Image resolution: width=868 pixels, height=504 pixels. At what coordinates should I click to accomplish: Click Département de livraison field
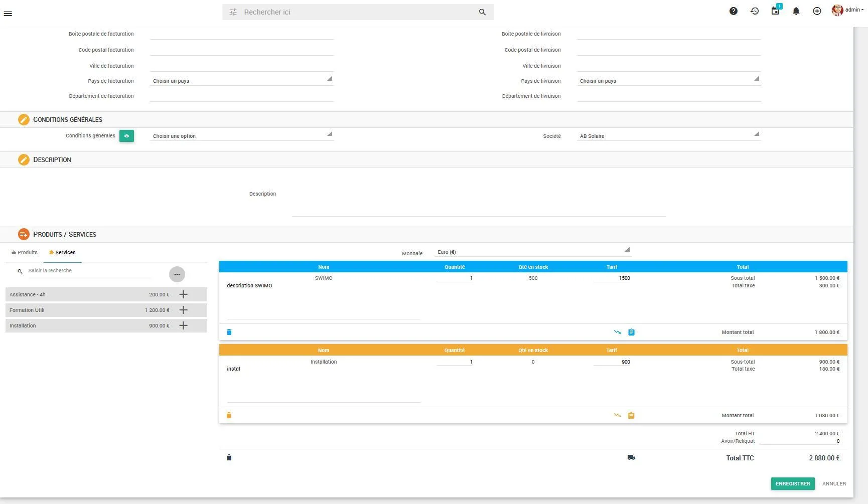pyautogui.click(x=669, y=96)
